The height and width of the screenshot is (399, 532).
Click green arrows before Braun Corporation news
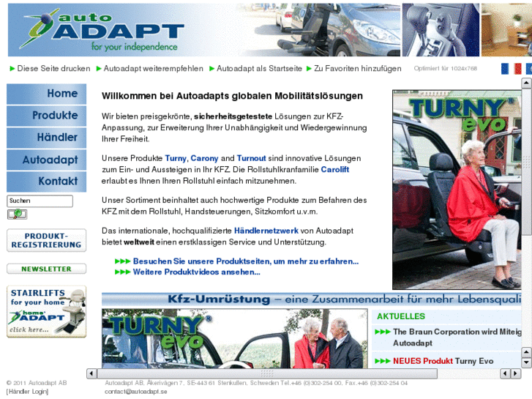[x=383, y=332]
